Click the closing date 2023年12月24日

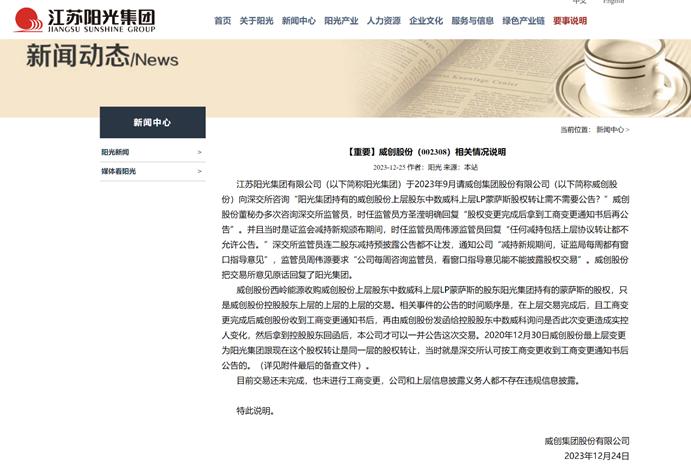(597, 456)
